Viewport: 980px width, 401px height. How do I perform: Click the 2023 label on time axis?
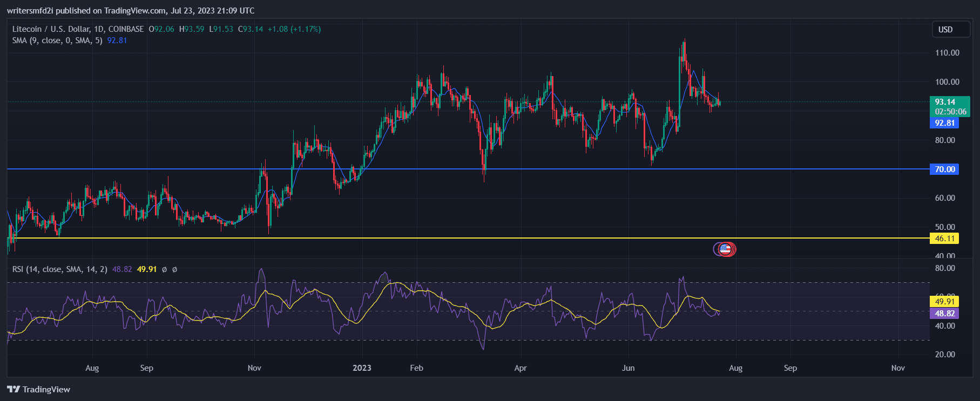362,368
